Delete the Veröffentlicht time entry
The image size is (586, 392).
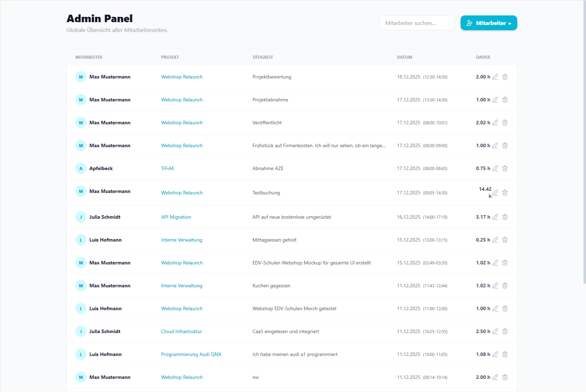505,123
